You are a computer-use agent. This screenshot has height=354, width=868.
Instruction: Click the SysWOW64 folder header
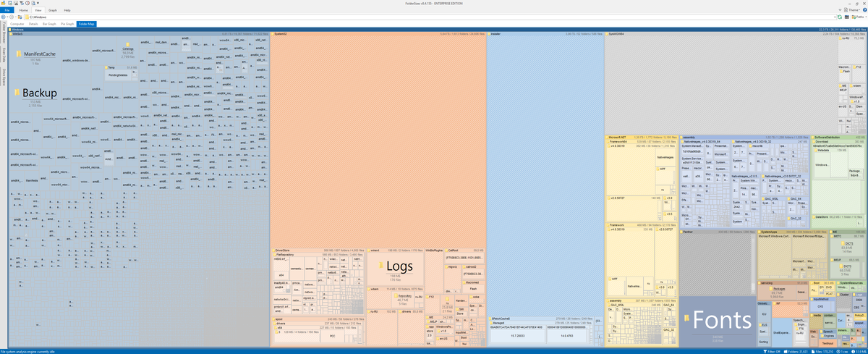pos(734,33)
